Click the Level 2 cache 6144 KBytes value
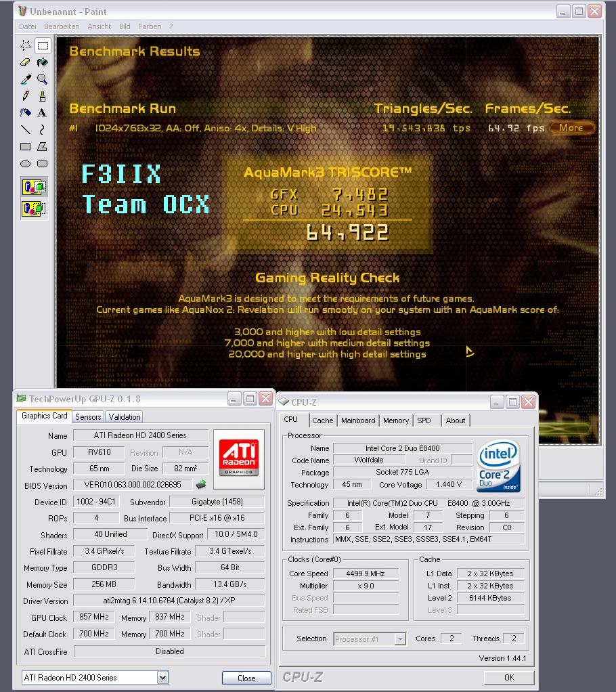616x692 pixels. [x=490, y=598]
